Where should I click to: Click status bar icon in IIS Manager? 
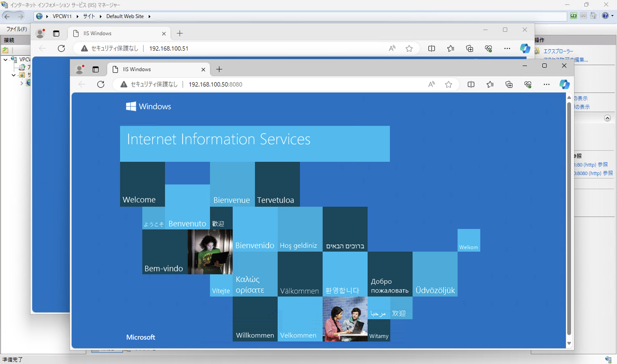[608, 360]
